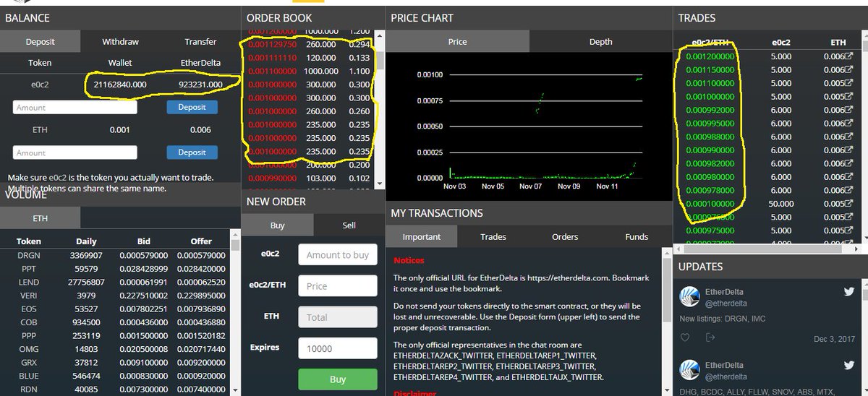Screen dimensions: 868x396
Task: Click Twitter bird icon on the DHG, BCDC tweet
Action: 849,365
